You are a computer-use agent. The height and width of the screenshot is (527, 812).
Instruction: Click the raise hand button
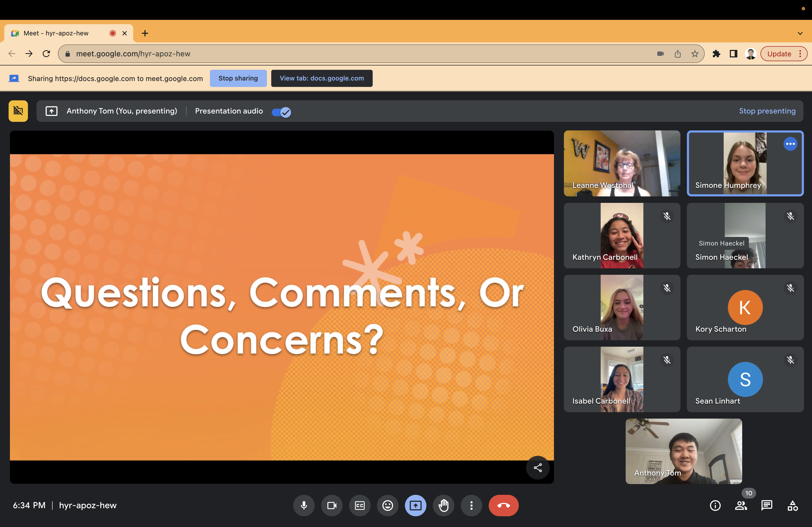click(x=443, y=505)
